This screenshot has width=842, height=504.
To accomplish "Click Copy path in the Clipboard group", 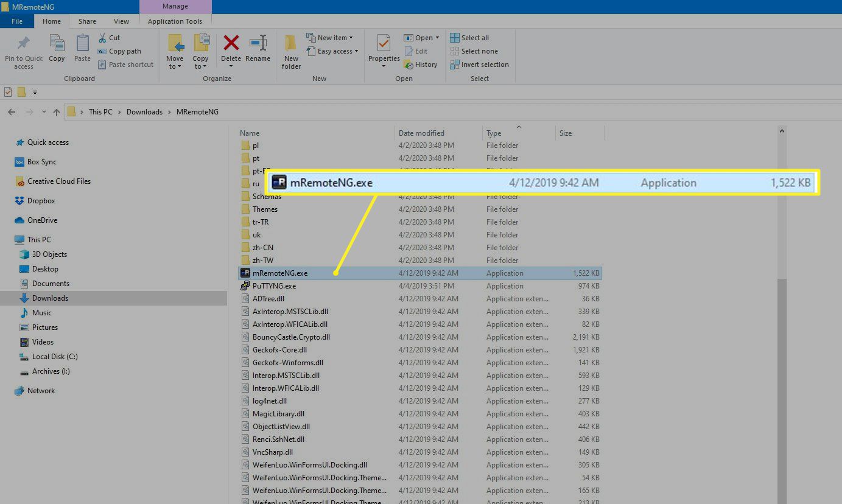I will pyautogui.click(x=119, y=51).
